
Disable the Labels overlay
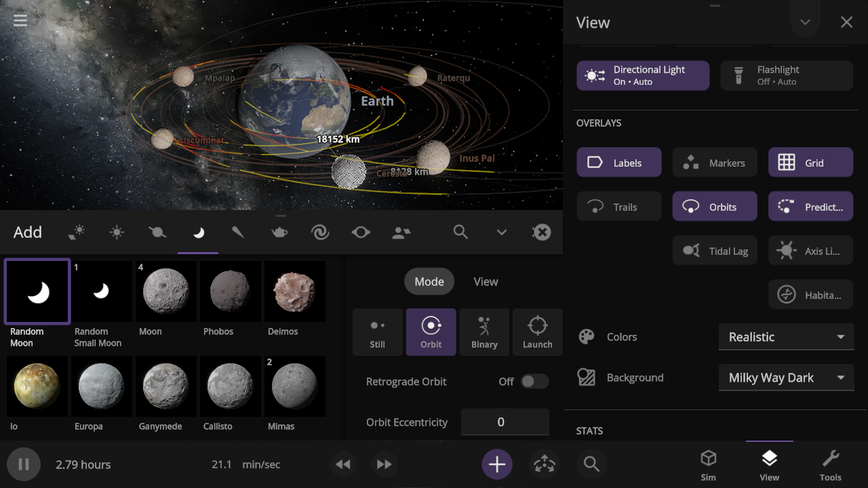click(x=618, y=163)
